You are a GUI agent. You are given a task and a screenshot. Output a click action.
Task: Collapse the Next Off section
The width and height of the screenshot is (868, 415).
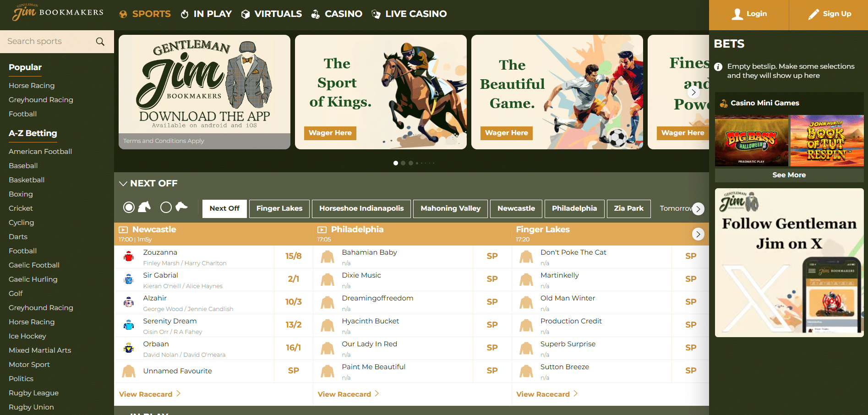click(123, 184)
